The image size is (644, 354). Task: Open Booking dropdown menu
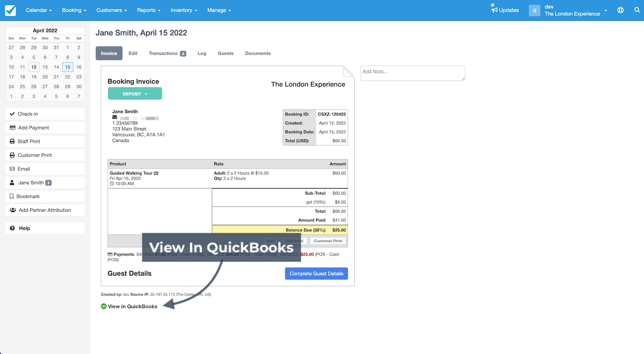74,10
